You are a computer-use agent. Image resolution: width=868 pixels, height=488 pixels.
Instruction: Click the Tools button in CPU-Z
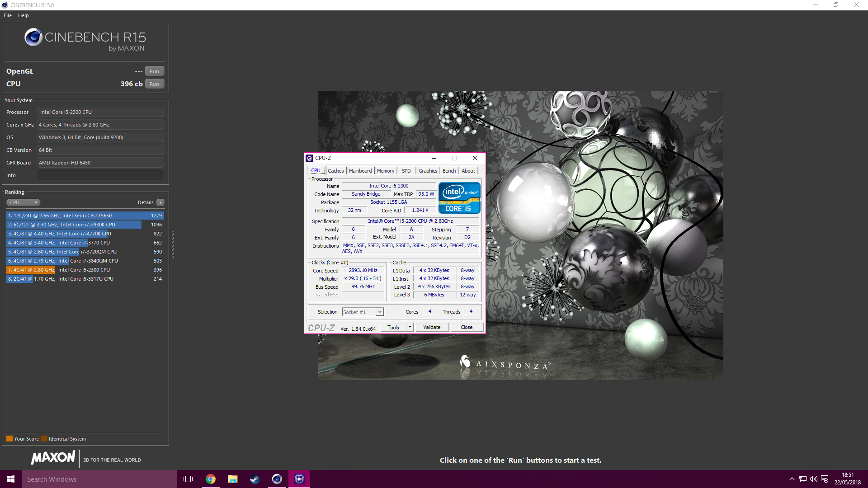pos(393,328)
